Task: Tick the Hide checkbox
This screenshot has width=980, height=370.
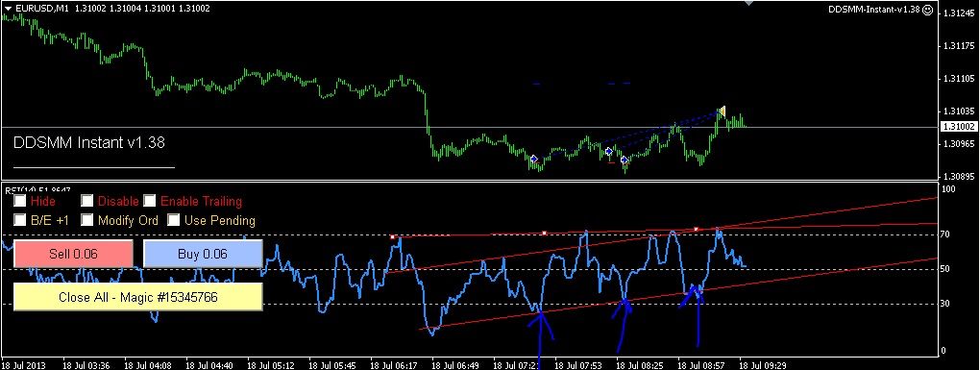Action: [20, 201]
